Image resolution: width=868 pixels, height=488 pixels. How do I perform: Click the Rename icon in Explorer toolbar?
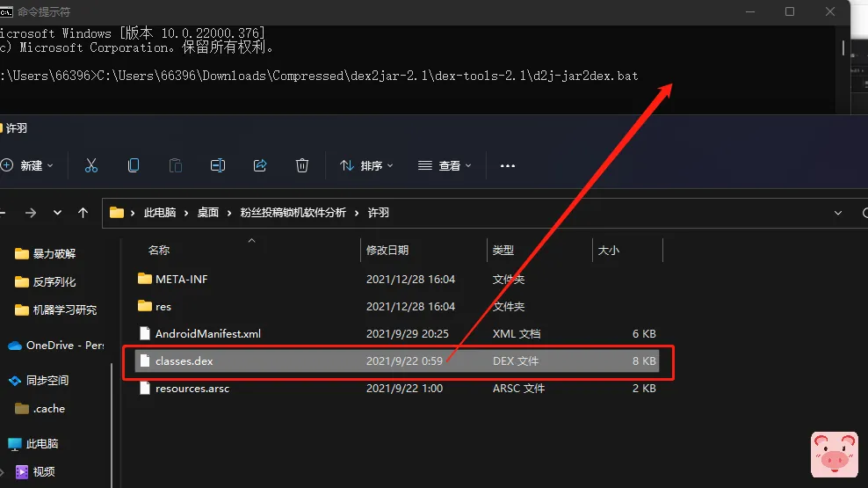tap(218, 165)
